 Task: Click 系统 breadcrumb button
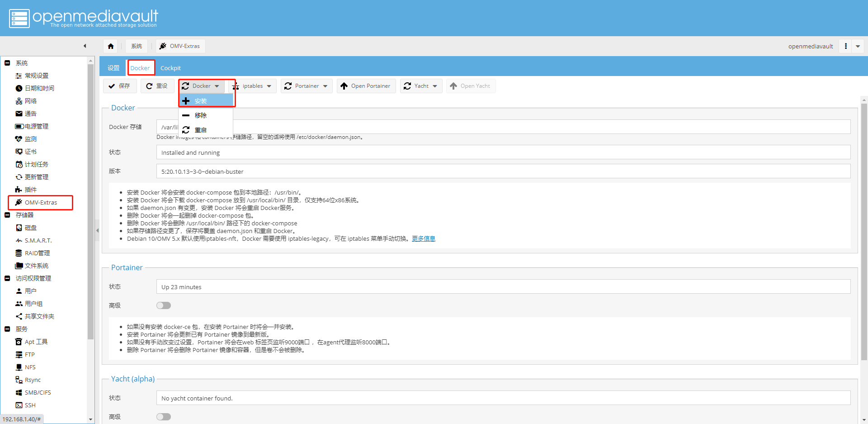tap(137, 46)
